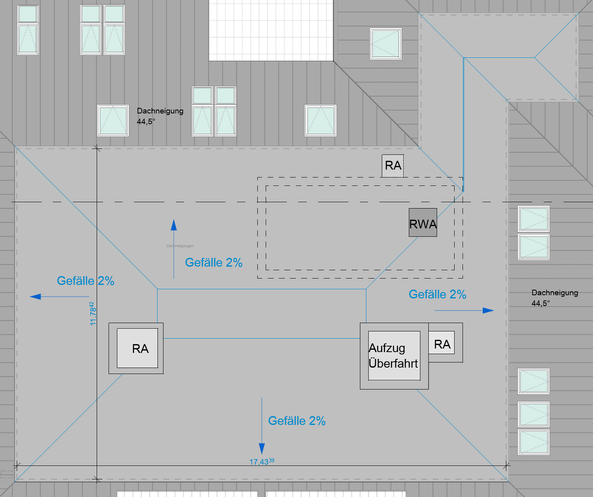Click the tiny faint Dachneigungen text

click(180, 246)
